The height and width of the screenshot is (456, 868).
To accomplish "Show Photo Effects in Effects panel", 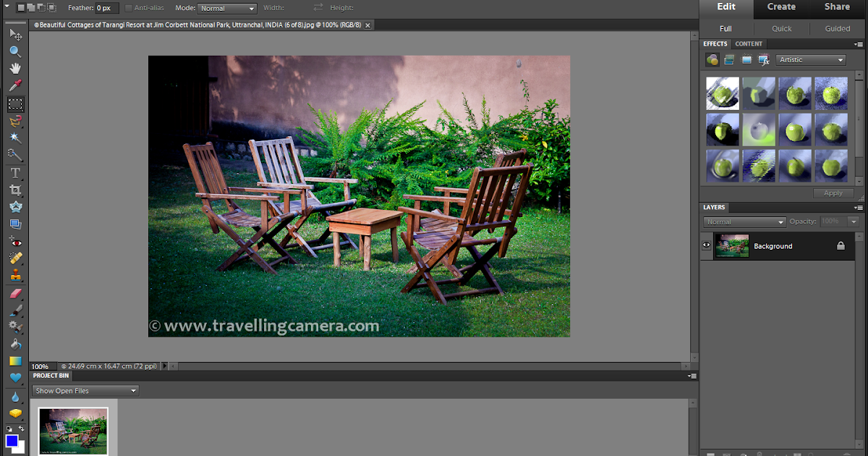I will point(746,60).
